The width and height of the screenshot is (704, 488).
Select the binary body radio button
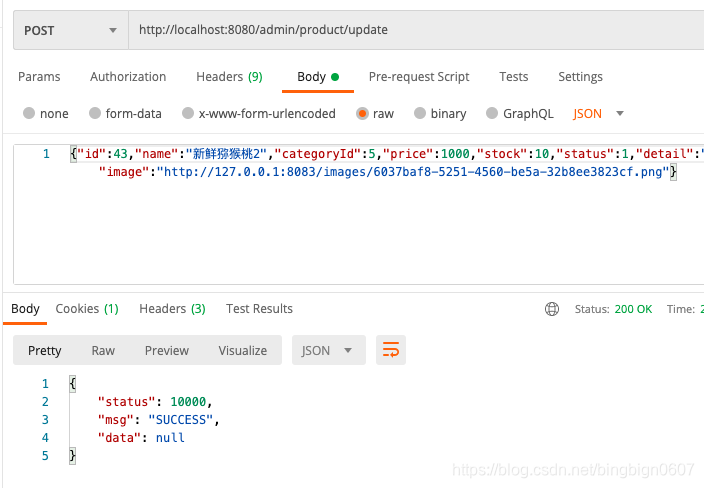click(420, 113)
